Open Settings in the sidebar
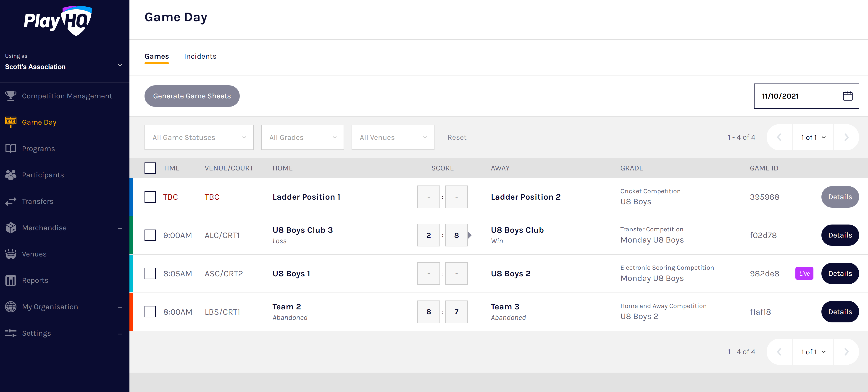The width and height of the screenshot is (868, 392). pyautogui.click(x=36, y=333)
